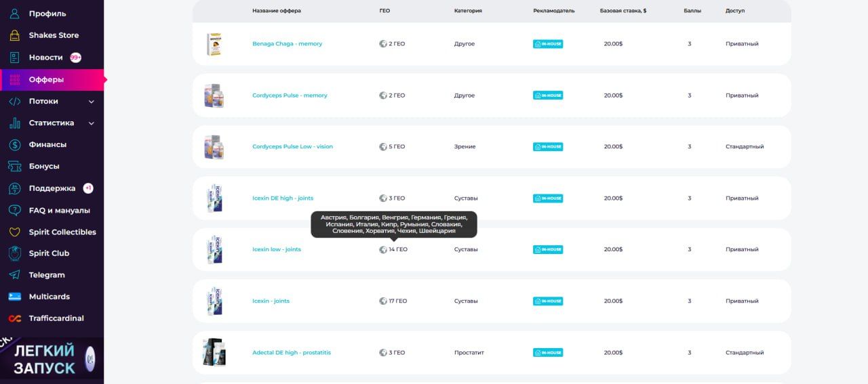Click the Trafficcardinal logo icon
This screenshot has width=868, height=384.
point(15,318)
